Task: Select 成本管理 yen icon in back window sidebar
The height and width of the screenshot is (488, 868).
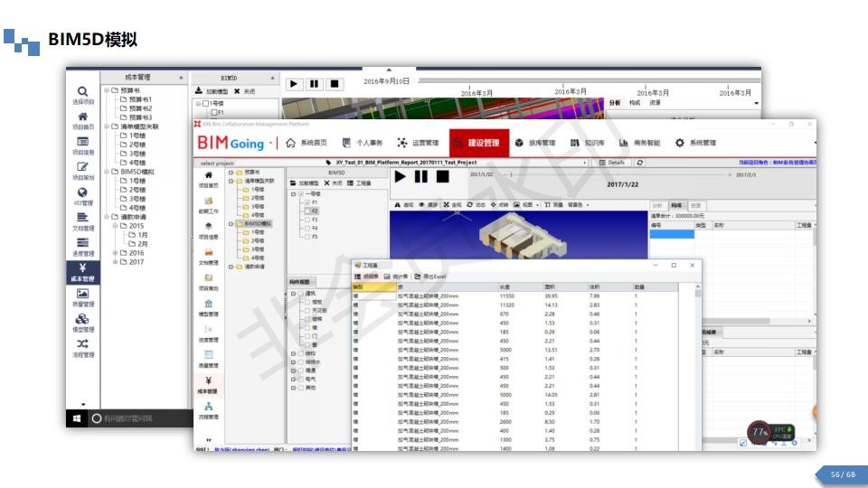Action: coord(82,267)
